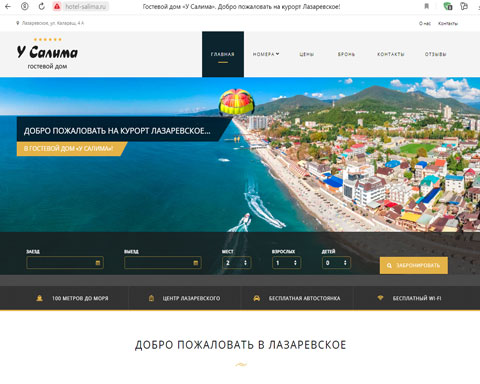Click the гостевой дом tagline under logo
This screenshot has height=384, width=480.
[x=47, y=66]
